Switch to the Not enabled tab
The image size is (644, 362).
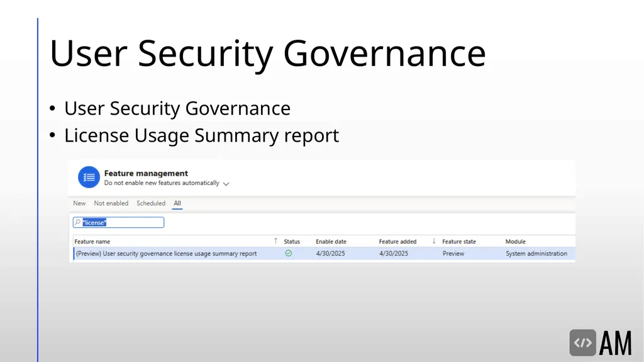111,203
